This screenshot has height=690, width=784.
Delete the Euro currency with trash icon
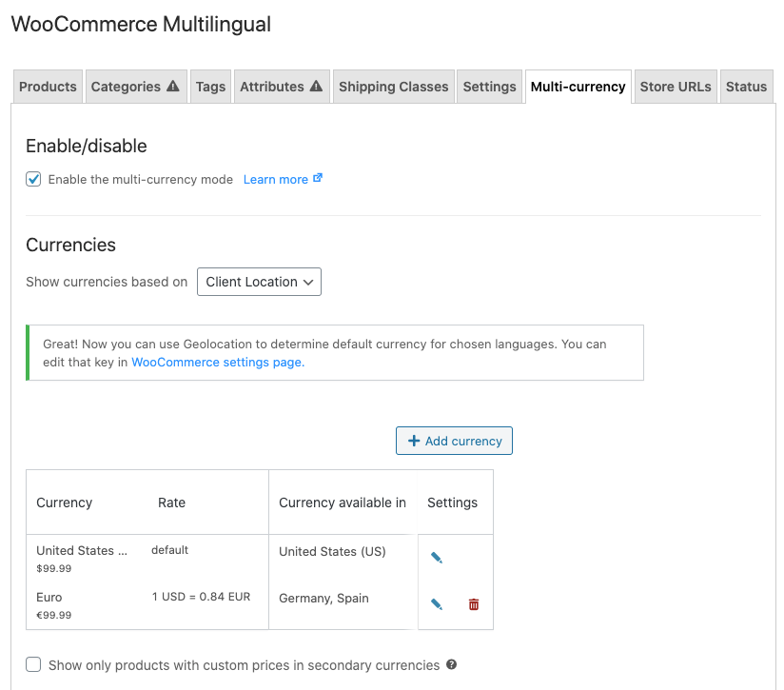coord(474,604)
